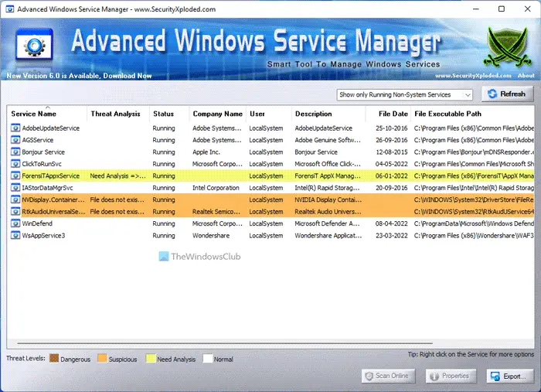The width and height of the screenshot is (541, 392).
Task: Click Realtek Semico... company cell
Action: click(216, 212)
